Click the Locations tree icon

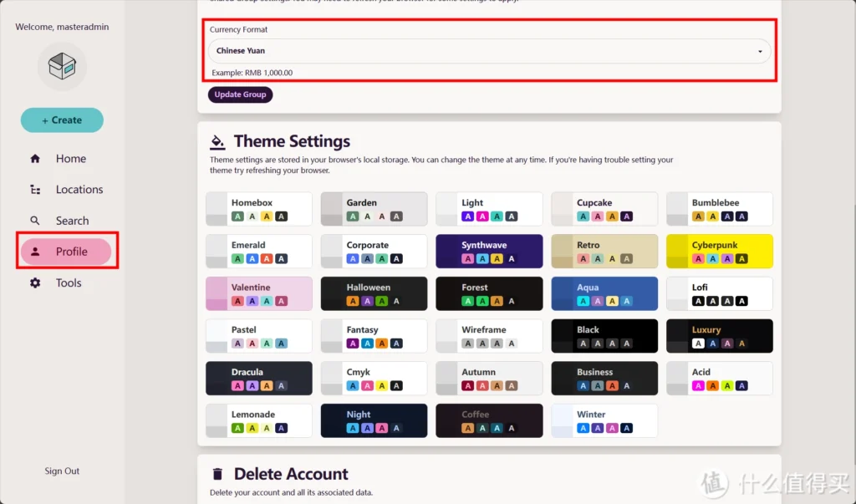(x=35, y=190)
